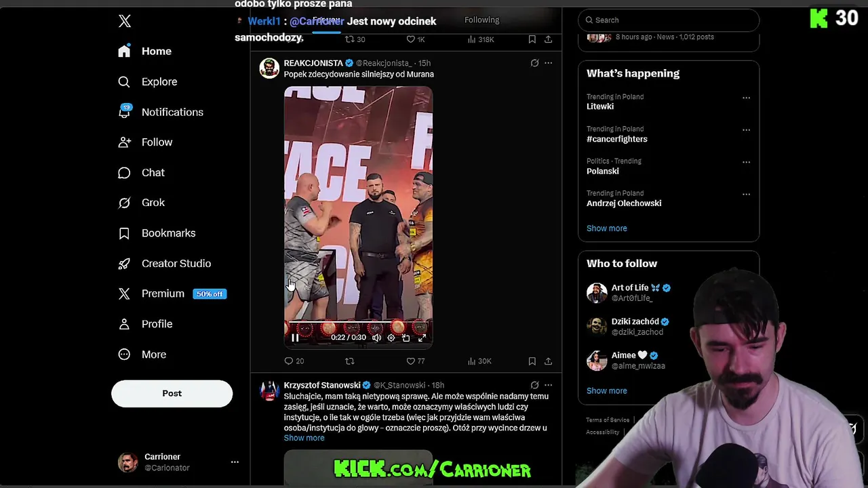Expand the video to fullscreen
Viewport: 868px width, 488px height.
(x=422, y=338)
